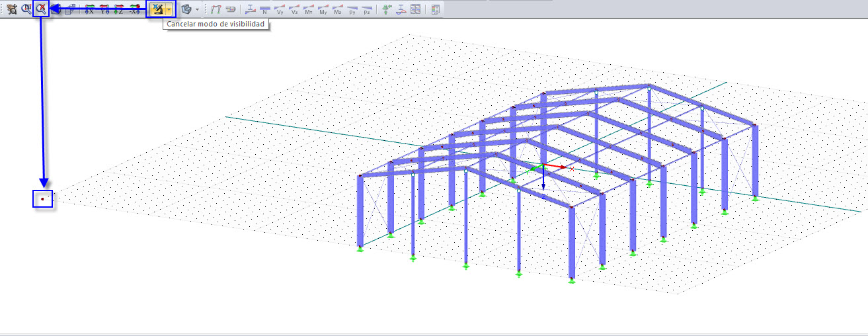Click the green arrow support reactions icon
868x336 pixels.
coord(387,9)
